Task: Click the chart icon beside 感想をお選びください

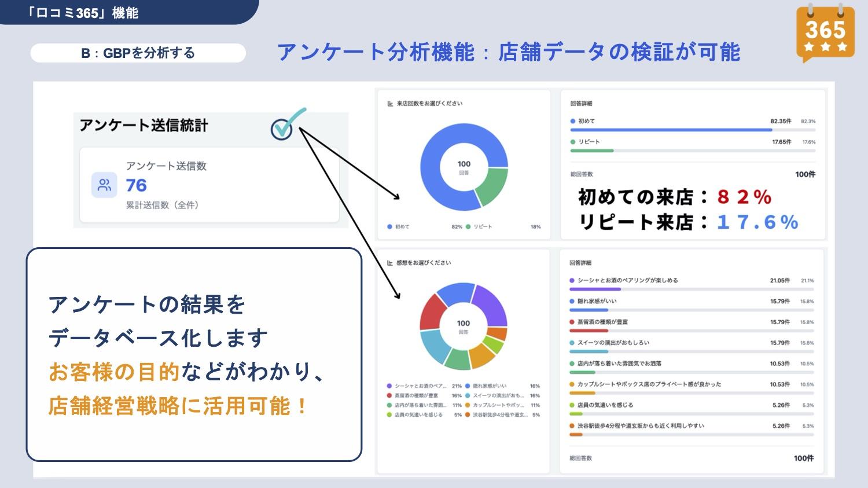Action: click(x=390, y=263)
